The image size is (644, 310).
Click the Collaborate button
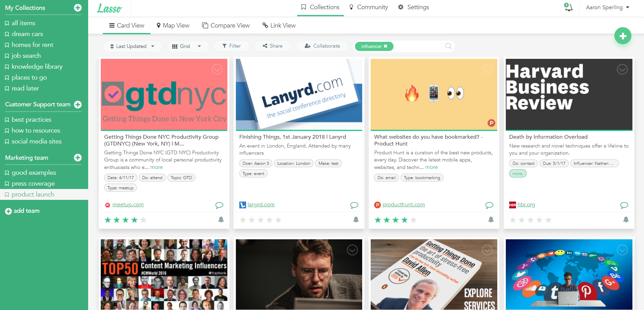tap(322, 46)
